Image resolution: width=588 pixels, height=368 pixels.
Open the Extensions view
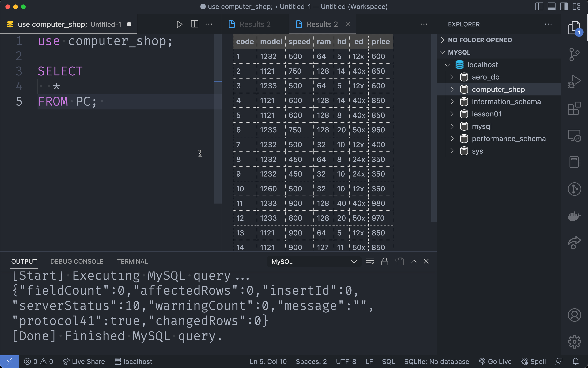tap(574, 108)
